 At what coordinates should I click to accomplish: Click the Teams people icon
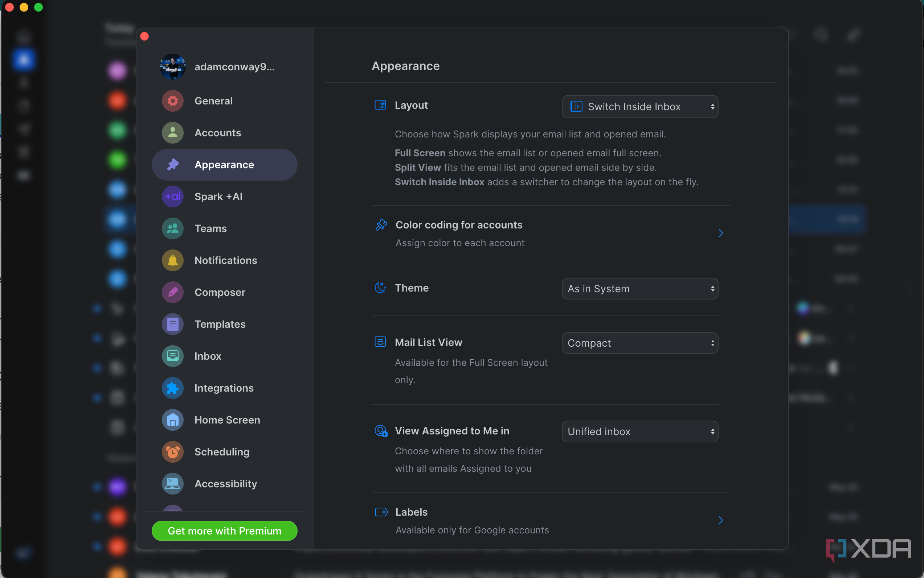(172, 228)
